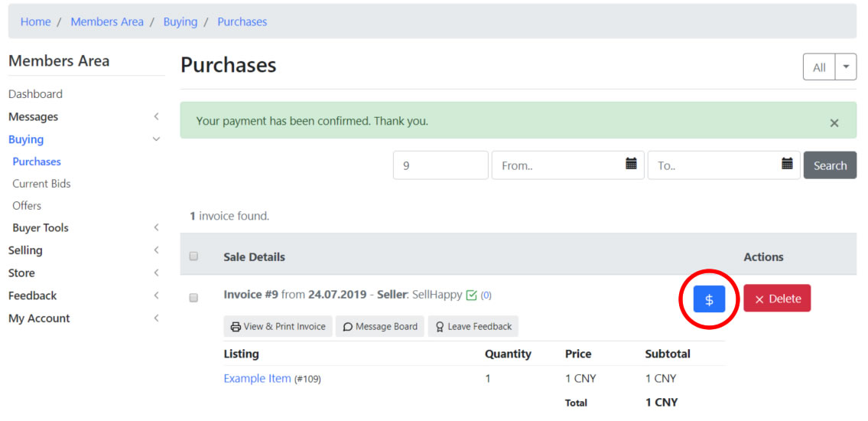Click the blue dollar payment button
Image resolution: width=868 pixels, height=421 pixels.
(x=709, y=299)
